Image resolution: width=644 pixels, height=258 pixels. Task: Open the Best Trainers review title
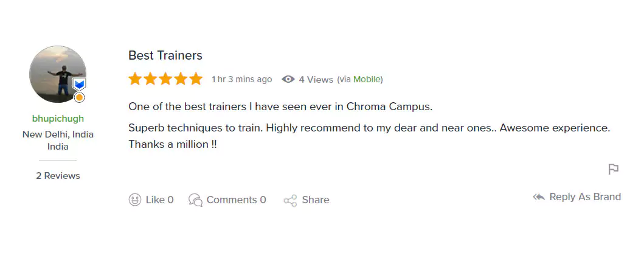(165, 55)
